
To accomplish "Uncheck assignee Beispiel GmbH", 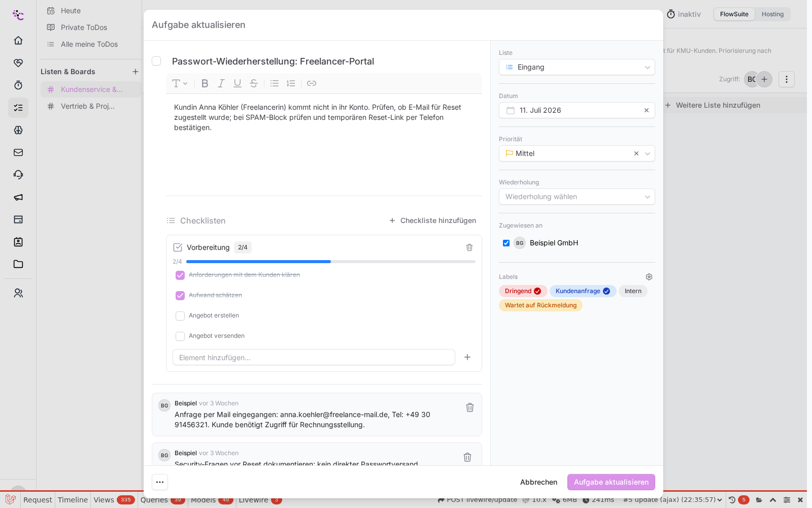I will 506,243.
